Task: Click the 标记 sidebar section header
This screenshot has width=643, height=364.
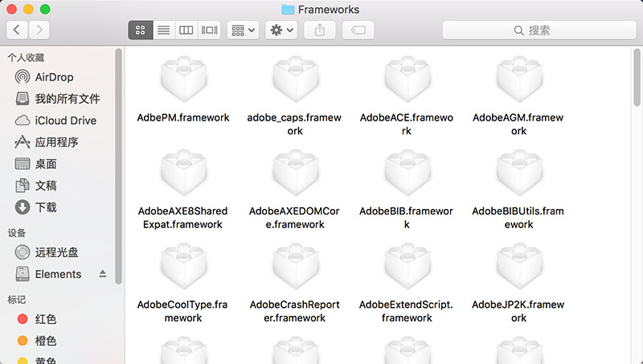Action: tap(17, 300)
